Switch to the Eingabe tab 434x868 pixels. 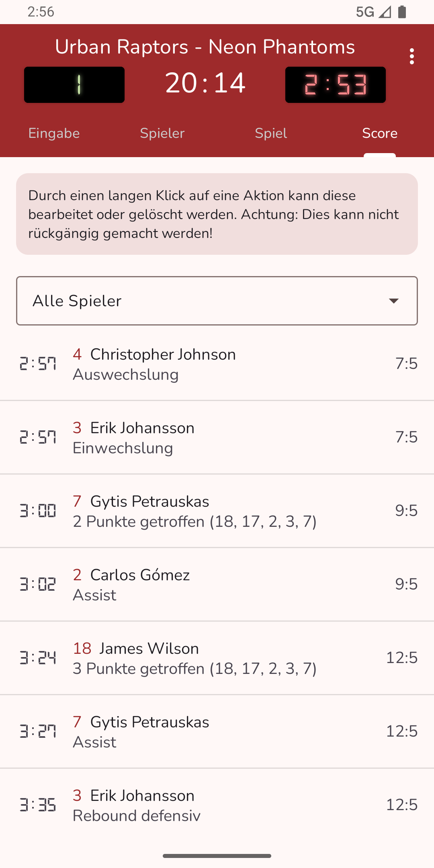click(54, 133)
